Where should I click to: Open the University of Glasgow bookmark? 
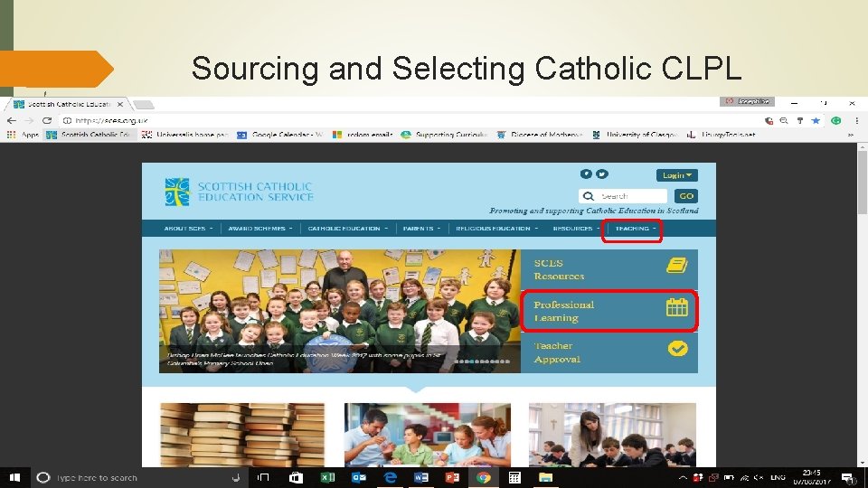[x=635, y=135]
